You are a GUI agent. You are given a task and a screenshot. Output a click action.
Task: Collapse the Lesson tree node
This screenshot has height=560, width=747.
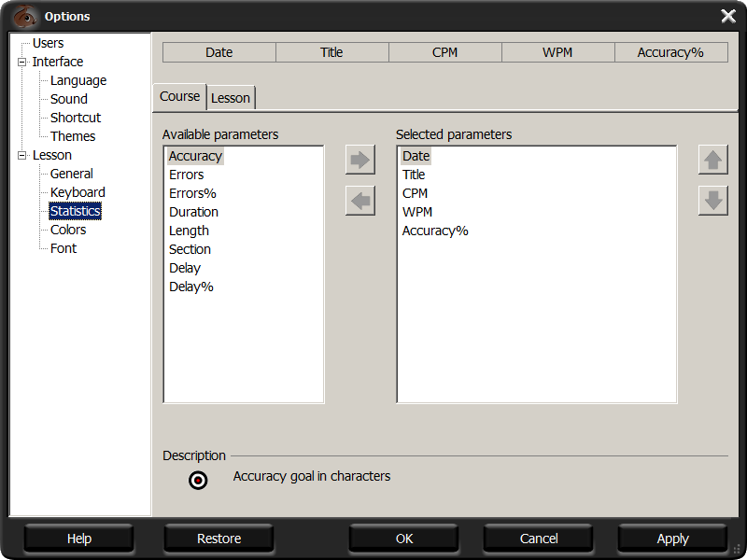click(x=21, y=155)
